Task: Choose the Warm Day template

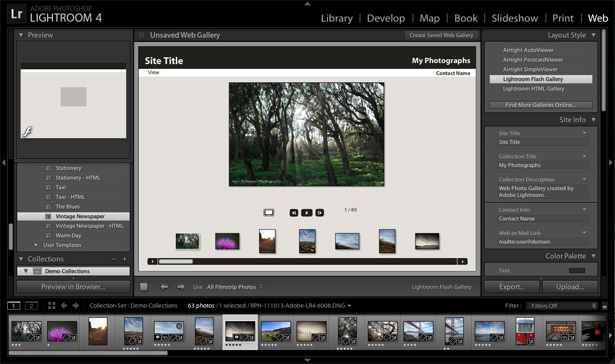Action: pos(68,235)
